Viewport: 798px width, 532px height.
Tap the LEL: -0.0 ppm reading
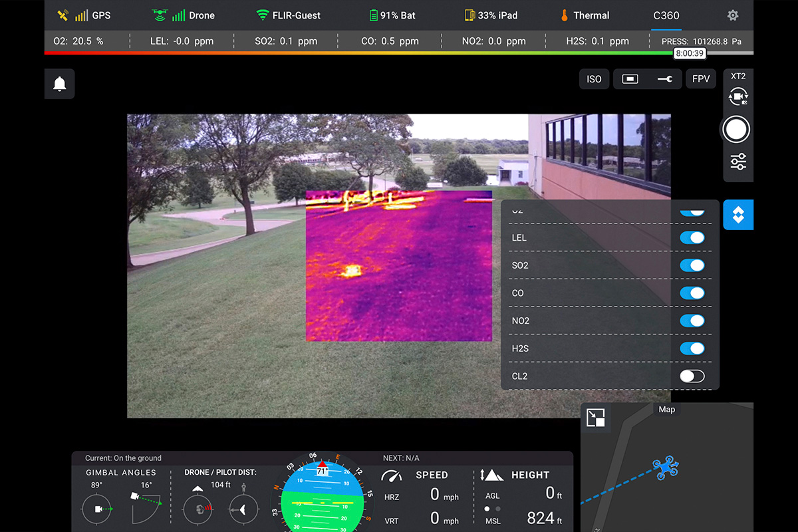tap(182, 41)
